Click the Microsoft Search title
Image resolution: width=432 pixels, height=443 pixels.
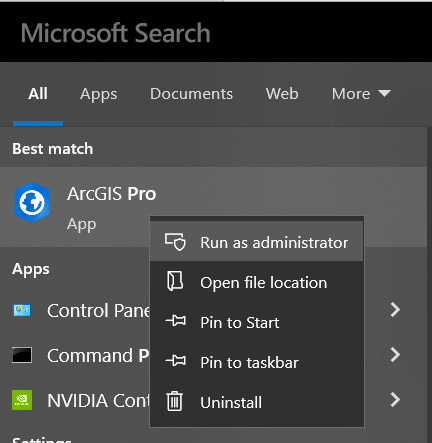(x=116, y=33)
